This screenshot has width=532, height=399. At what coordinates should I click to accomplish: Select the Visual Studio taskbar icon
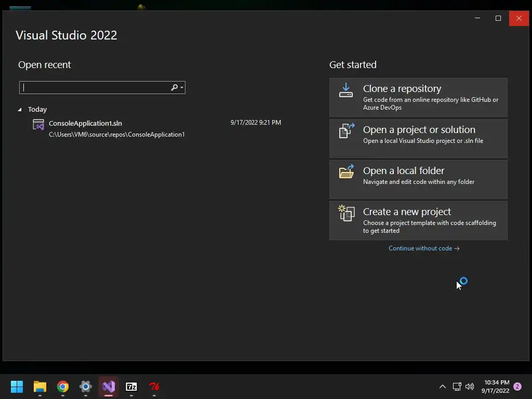point(109,387)
